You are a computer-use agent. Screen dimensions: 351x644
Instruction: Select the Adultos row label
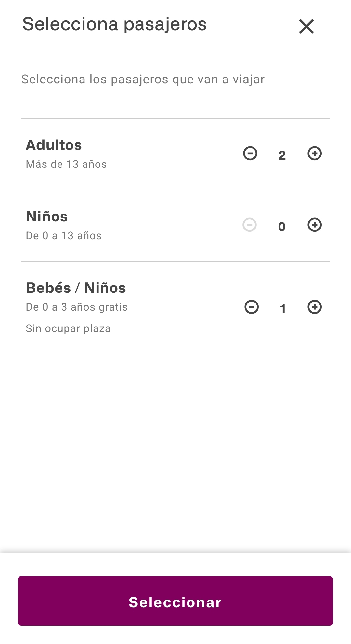pyautogui.click(x=54, y=145)
